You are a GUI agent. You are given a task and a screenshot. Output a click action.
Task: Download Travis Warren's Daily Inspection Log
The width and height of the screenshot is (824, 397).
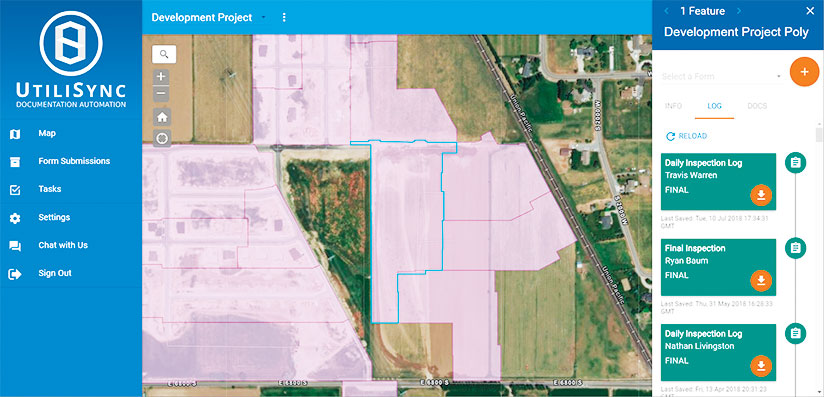coord(761,196)
